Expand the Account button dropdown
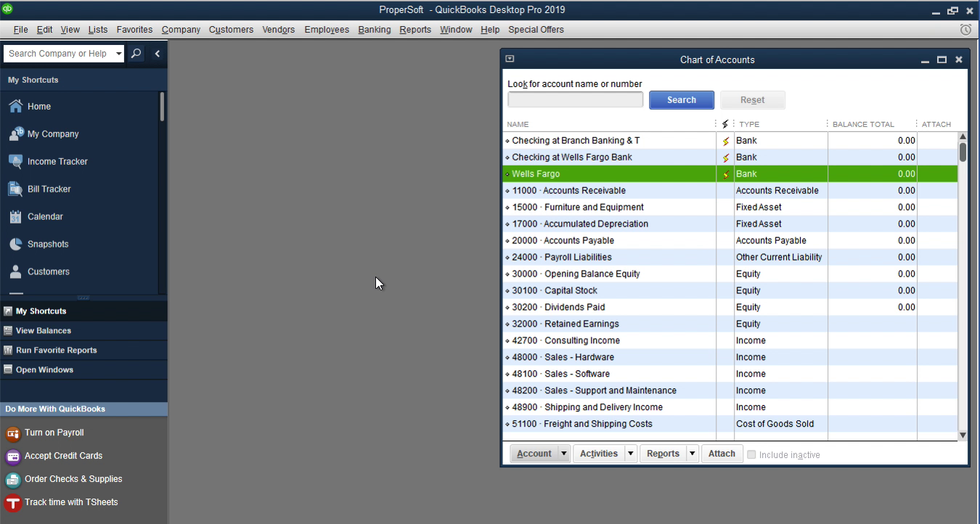This screenshot has width=980, height=524. [563, 454]
